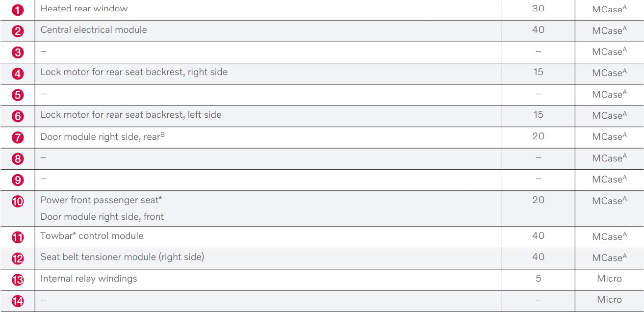Click the Towbar control module entry

point(92,236)
